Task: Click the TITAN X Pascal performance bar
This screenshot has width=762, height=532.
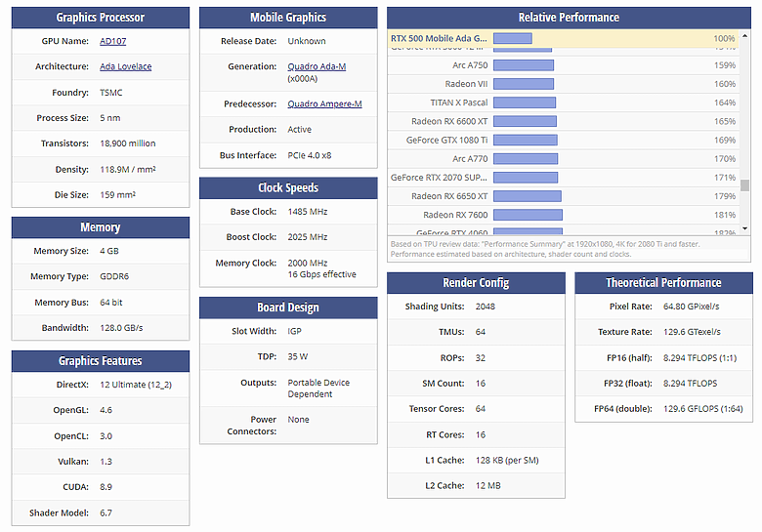Action: tap(525, 102)
